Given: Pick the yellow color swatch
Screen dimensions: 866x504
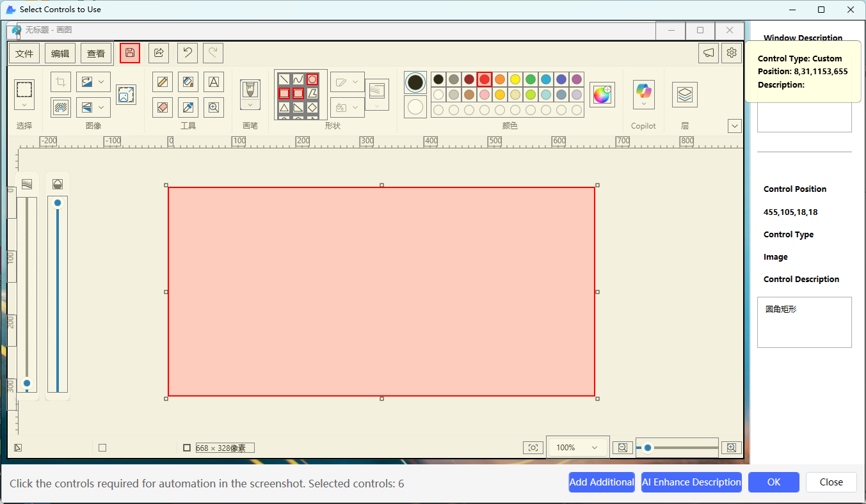Looking at the screenshot, I should [515, 79].
